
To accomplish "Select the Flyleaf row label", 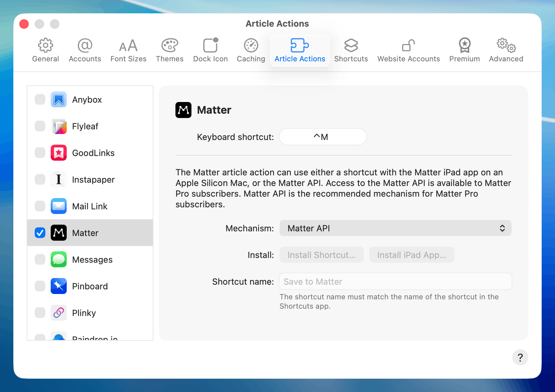I will point(85,126).
